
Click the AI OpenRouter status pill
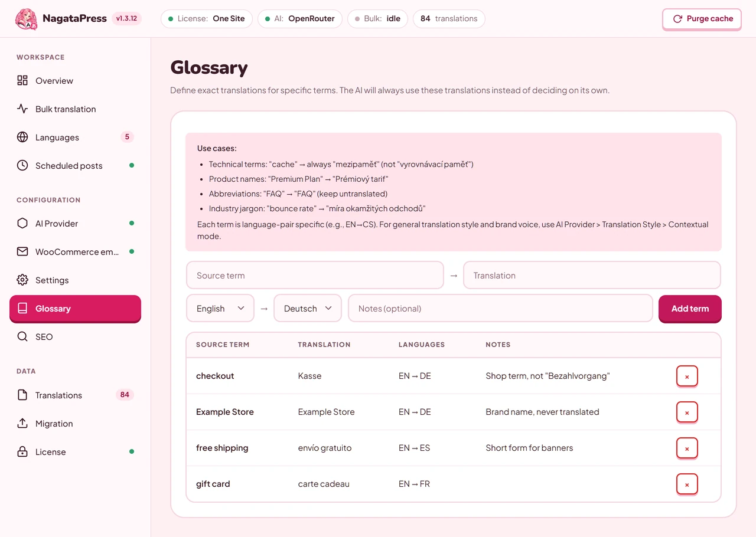301,19
